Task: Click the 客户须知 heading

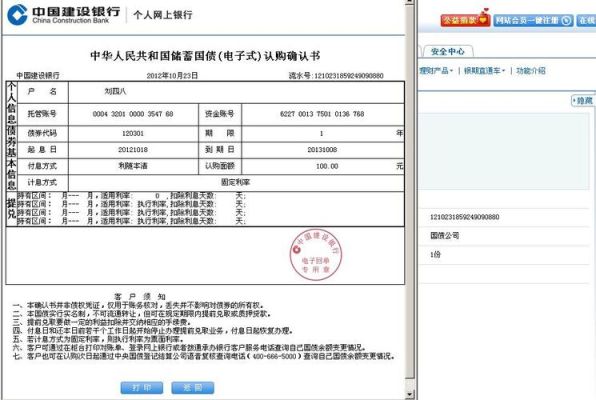Action: (x=139, y=296)
